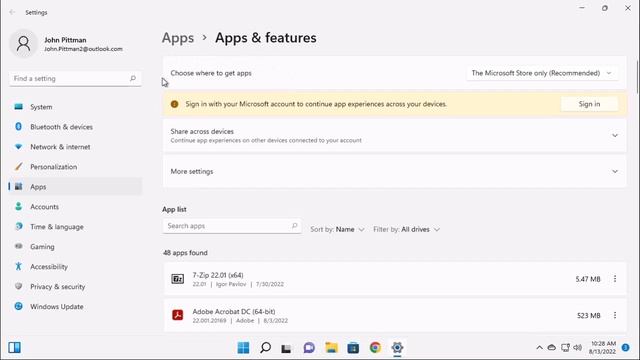Click John.Pittman2@outlook.com account email
Viewport: 640px width, 360px height.
(83, 49)
